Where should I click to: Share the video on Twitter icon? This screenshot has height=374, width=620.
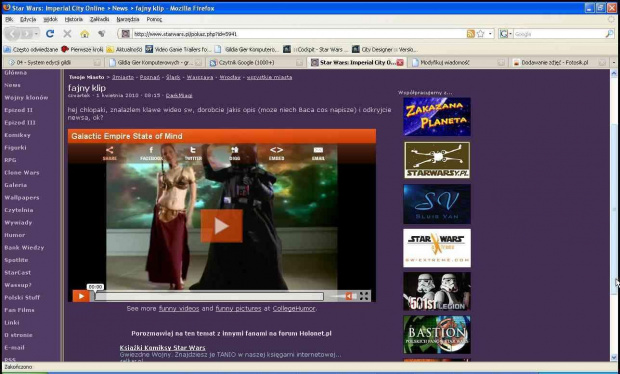pyautogui.click(x=193, y=153)
